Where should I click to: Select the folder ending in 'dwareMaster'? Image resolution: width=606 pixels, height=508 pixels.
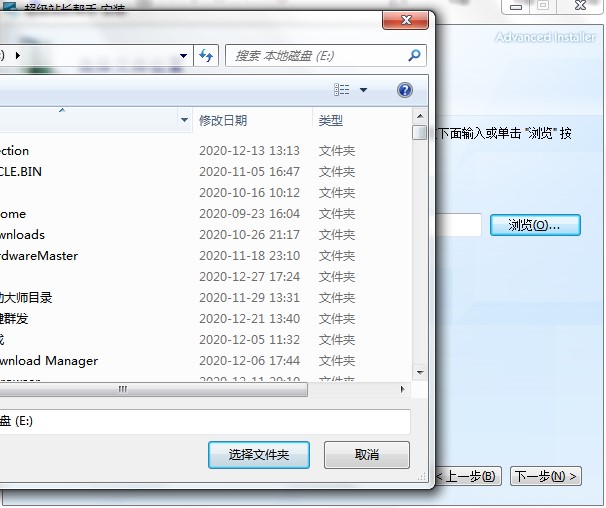(39, 256)
